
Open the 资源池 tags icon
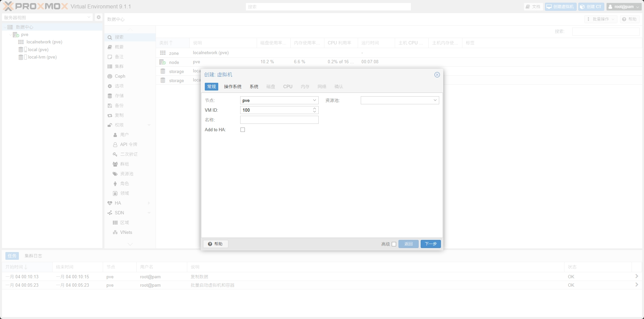coord(115,174)
